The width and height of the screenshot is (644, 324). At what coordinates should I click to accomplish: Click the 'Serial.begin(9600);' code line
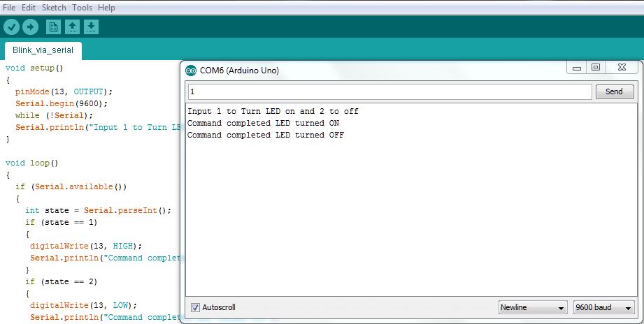coord(62,104)
